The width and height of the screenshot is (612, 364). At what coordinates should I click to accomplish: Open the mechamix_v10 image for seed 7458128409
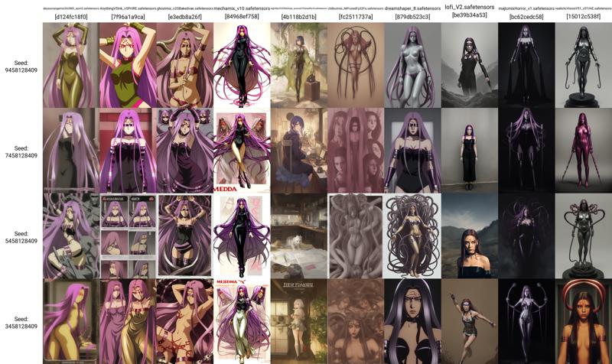242,151
